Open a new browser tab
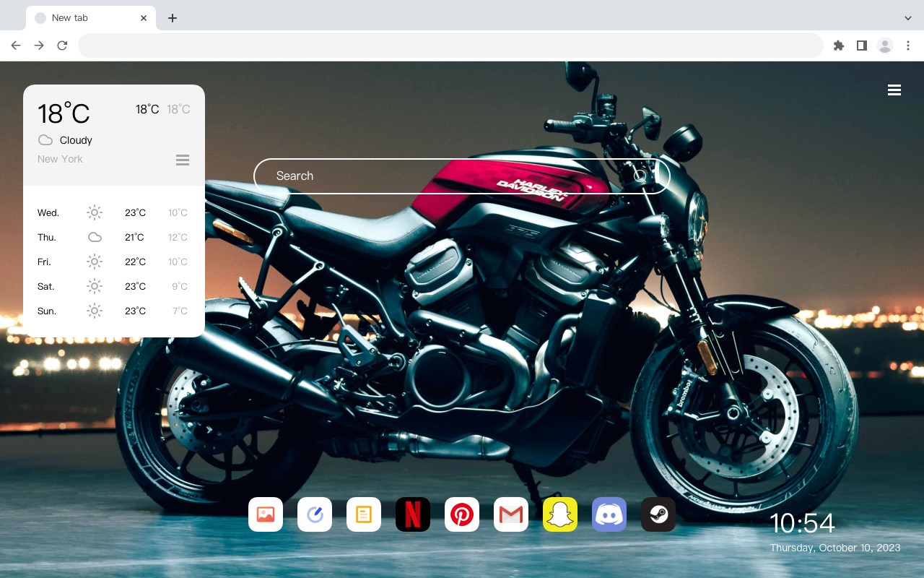 tap(172, 18)
